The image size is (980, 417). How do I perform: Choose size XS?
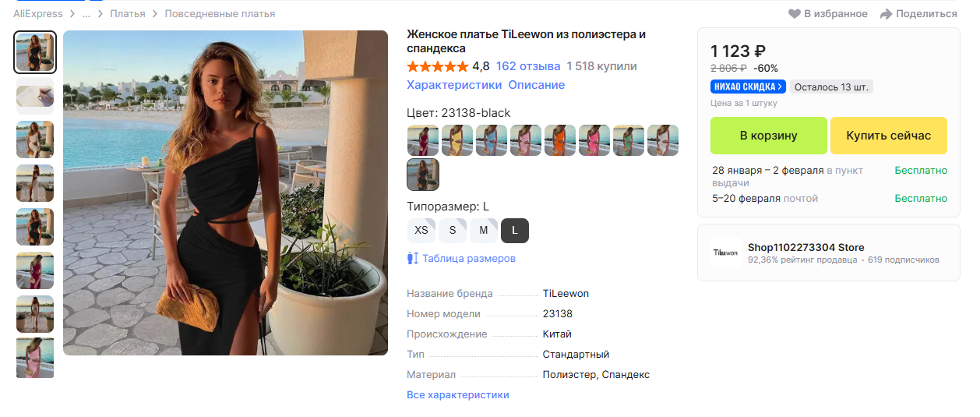pyautogui.click(x=421, y=230)
